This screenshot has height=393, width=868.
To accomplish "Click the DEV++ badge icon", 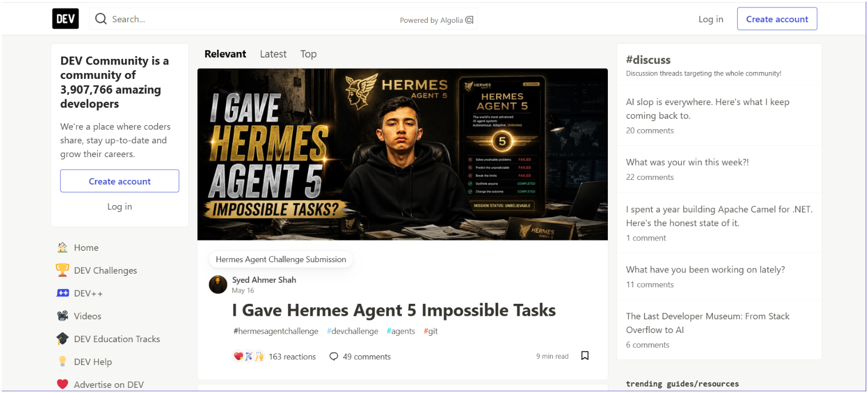I will (x=62, y=293).
